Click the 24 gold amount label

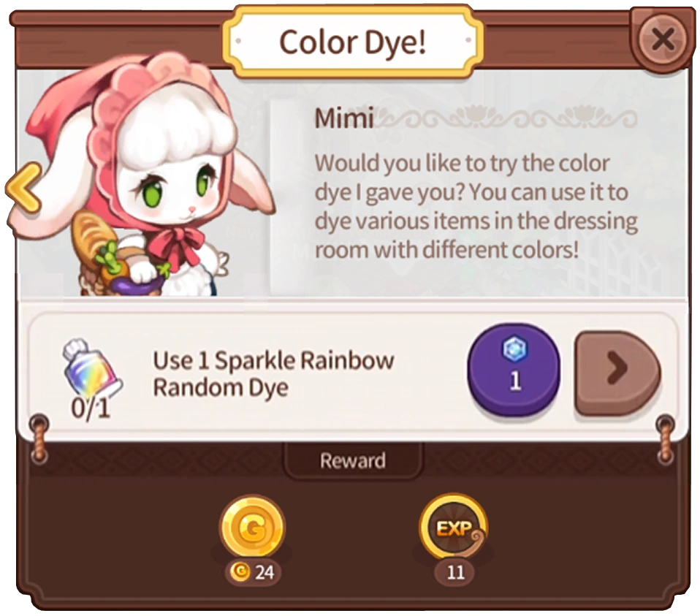[x=265, y=572]
